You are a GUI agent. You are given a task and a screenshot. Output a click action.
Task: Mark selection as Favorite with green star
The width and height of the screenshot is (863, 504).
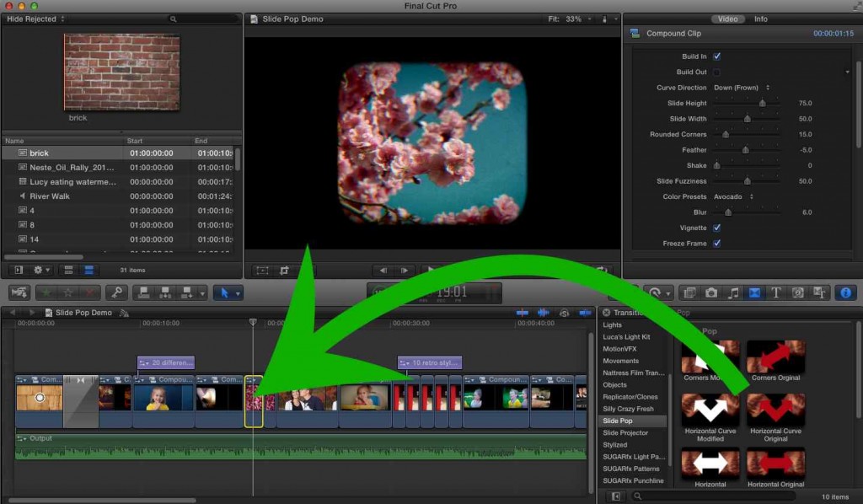(46, 292)
